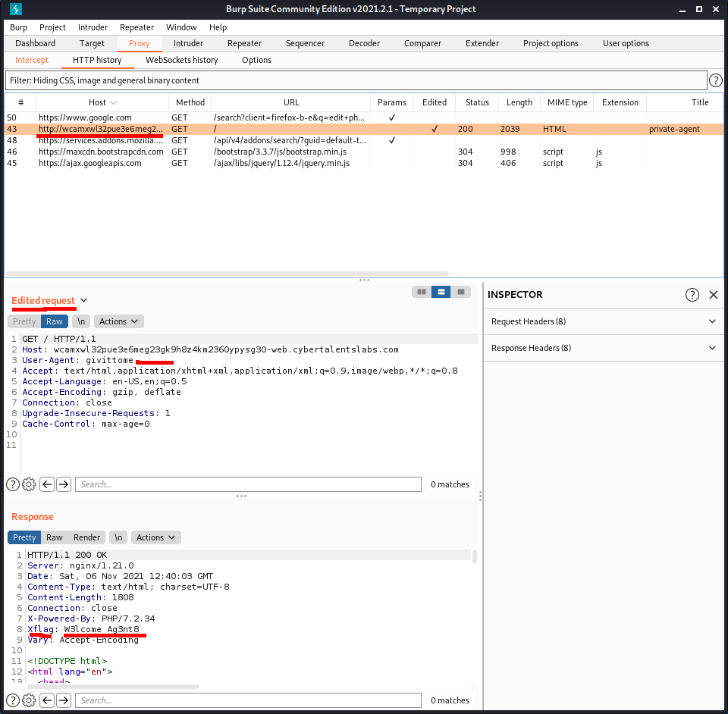Screen dimensions: 728x714
Task: Go to previous request search match
Action: (x=47, y=484)
